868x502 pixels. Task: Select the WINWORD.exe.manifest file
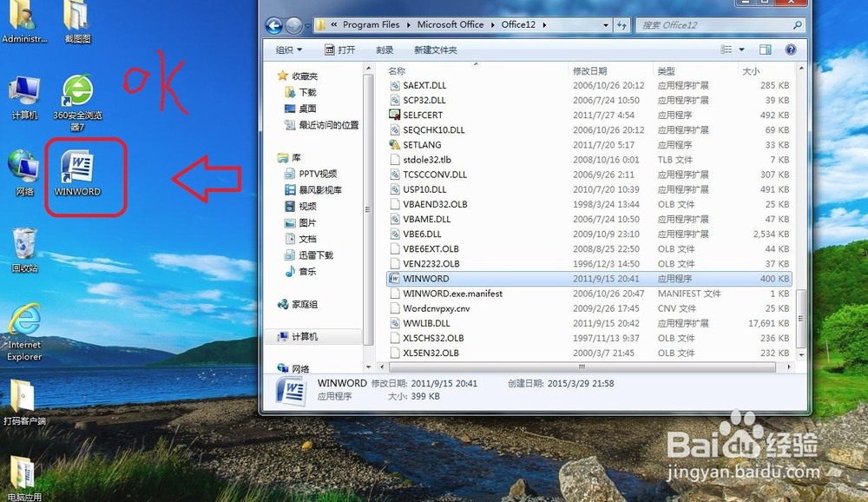[590, 293]
